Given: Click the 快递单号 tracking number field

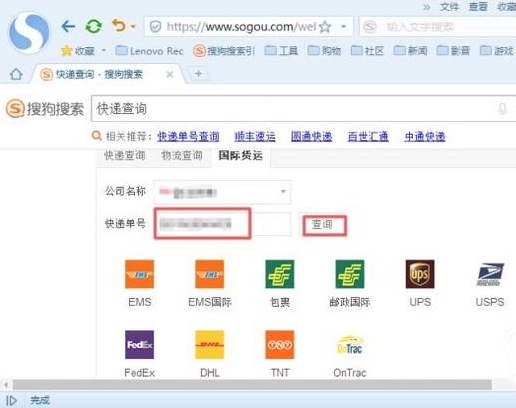Looking at the screenshot, I should (223, 224).
